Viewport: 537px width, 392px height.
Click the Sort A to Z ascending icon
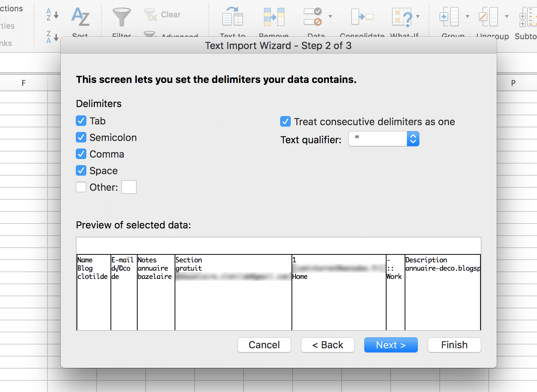pos(52,15)
